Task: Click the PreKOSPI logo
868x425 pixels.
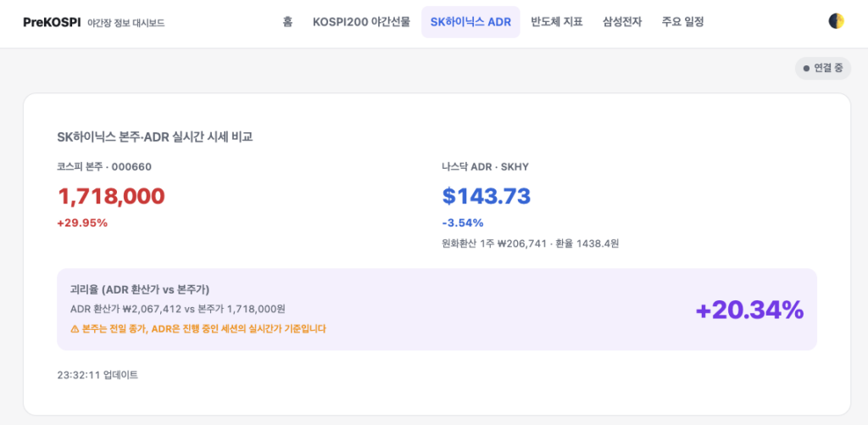Action: click(52, 22)
